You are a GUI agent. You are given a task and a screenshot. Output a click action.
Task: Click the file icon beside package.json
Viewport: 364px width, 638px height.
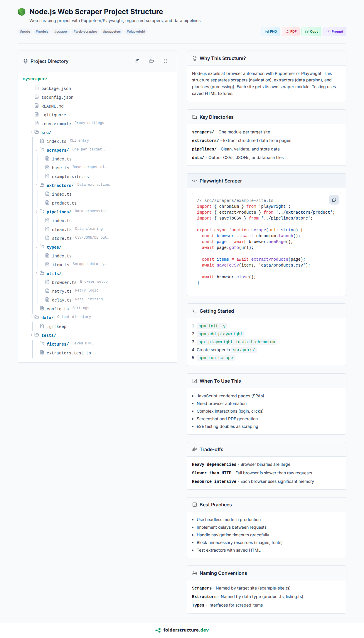coord(37,88)
